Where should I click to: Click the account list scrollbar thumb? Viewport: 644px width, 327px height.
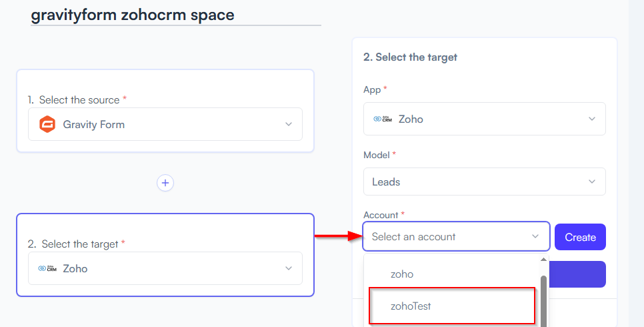click(543, 301)
